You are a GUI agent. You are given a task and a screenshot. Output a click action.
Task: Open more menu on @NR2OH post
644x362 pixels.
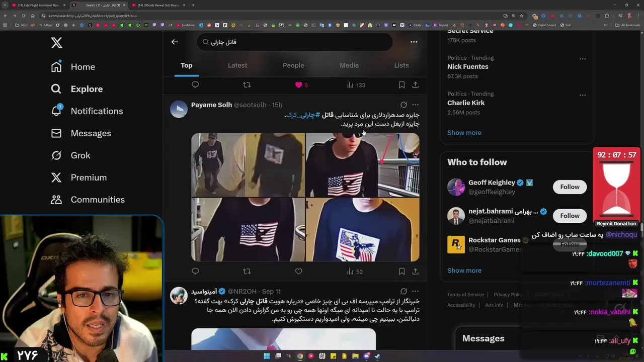coord(415,291)
